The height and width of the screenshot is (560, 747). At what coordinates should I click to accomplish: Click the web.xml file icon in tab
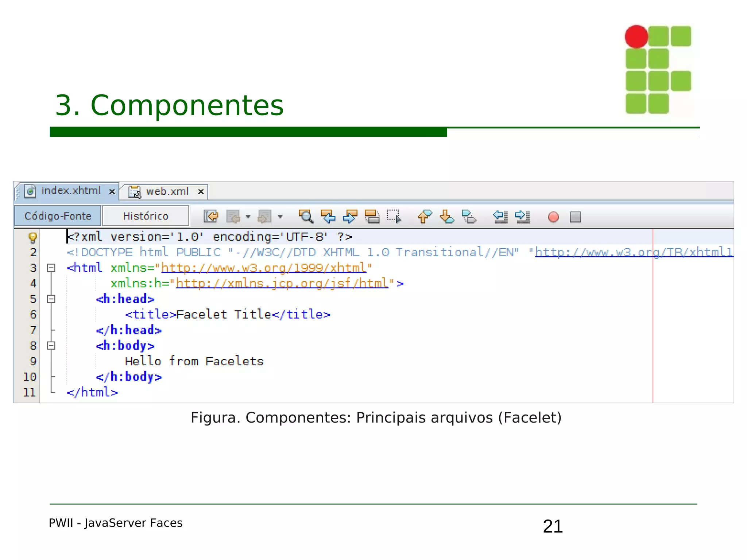click(135, 192)
